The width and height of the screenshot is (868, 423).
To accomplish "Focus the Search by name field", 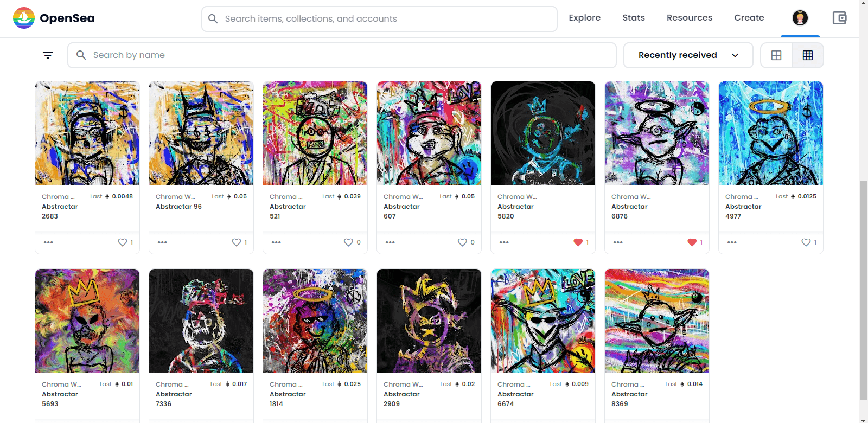I will click(x=347, y=55).
